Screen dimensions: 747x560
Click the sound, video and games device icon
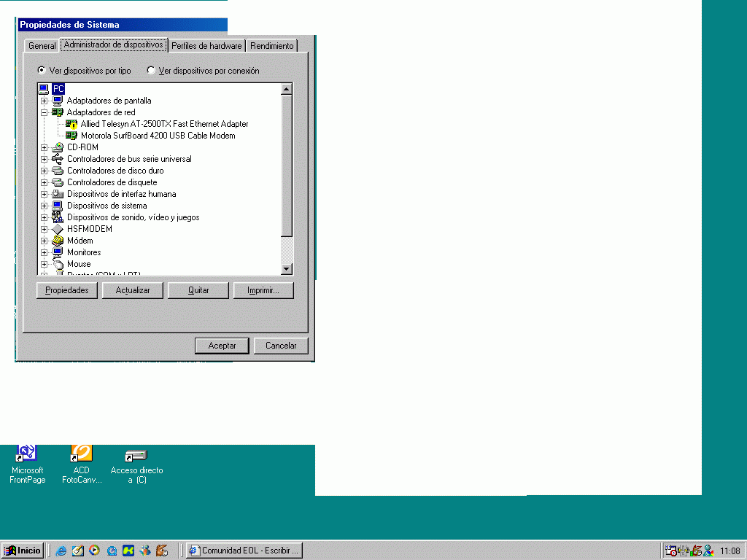[58, 217]
